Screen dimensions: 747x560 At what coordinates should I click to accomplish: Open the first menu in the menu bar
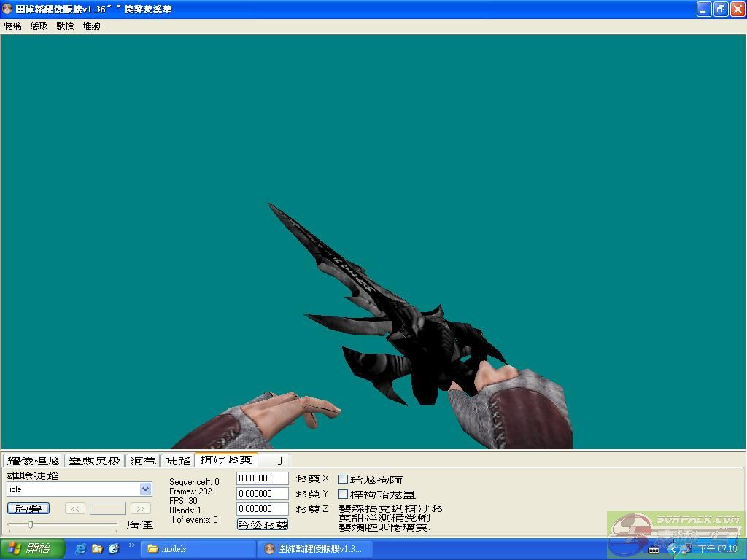(x=12, y=26)
